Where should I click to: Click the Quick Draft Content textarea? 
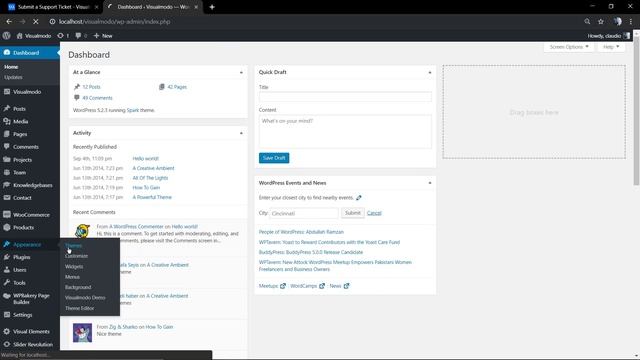coord(345,131)
